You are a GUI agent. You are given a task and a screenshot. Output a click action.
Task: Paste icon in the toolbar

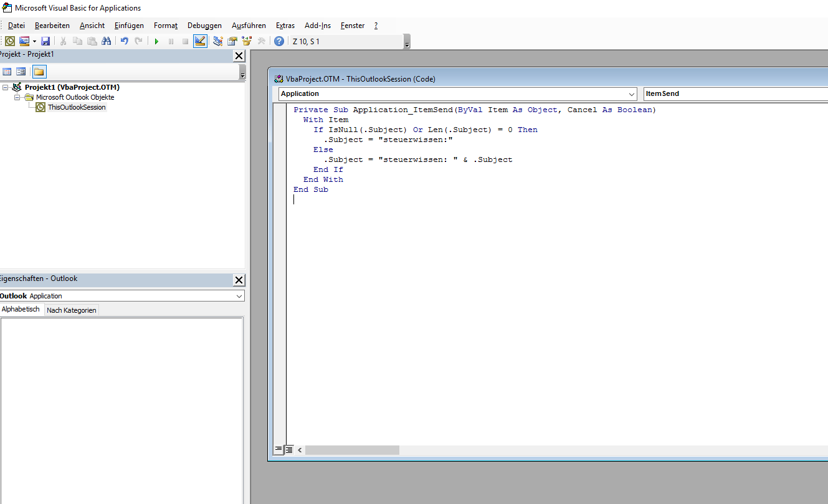92,41
